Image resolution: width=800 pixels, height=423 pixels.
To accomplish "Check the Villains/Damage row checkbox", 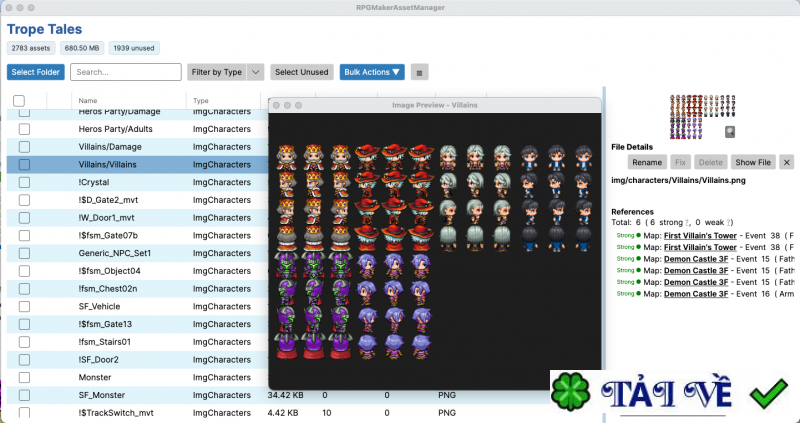I will coord(24,147).
